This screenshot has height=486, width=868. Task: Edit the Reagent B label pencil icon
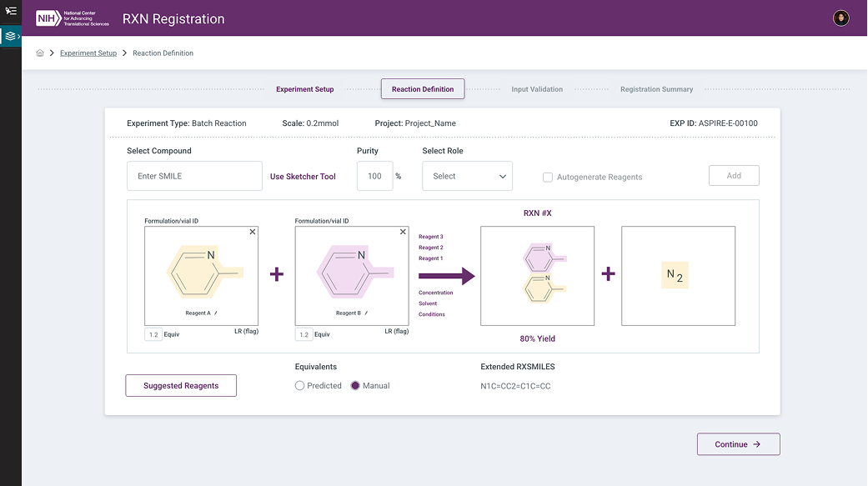(x=365, y=313)
